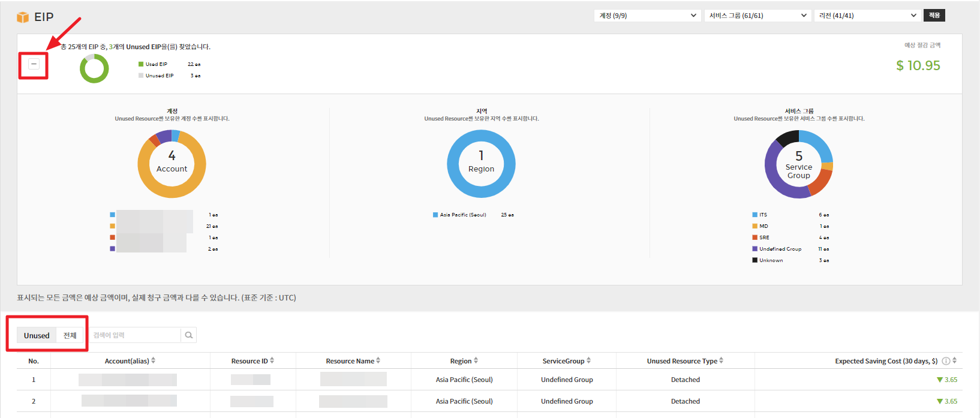Sort by Region column arrows
Viewport: 980px width, 418px height.
[476, 360]
